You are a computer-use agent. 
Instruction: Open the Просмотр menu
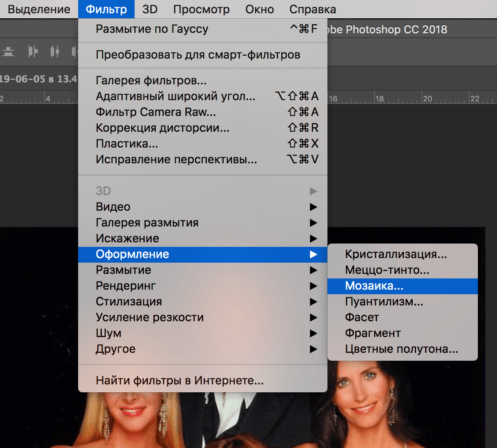point(201,9)
